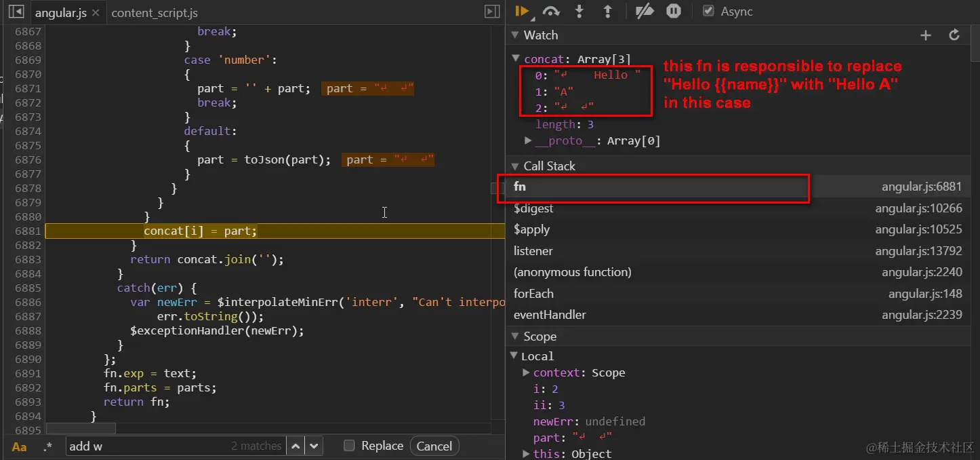
Task: Expand the context: Scope variable
Action: coord(527,372)
